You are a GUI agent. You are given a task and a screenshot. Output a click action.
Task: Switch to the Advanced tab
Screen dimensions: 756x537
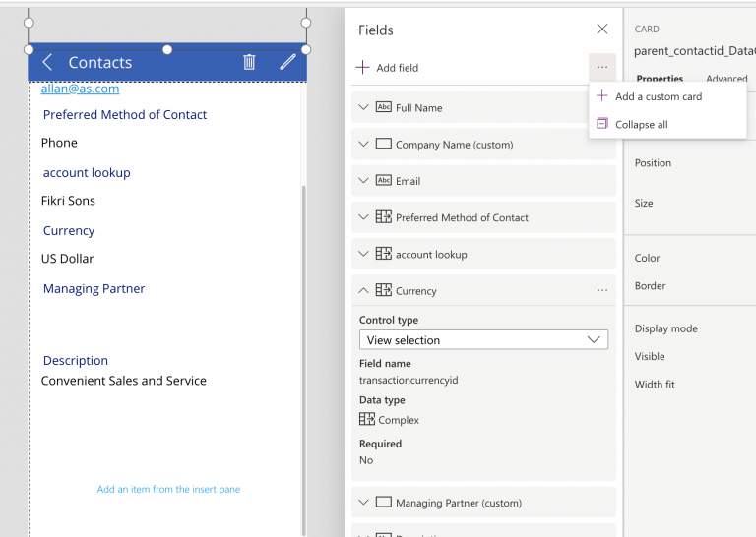tap(726, 79)
